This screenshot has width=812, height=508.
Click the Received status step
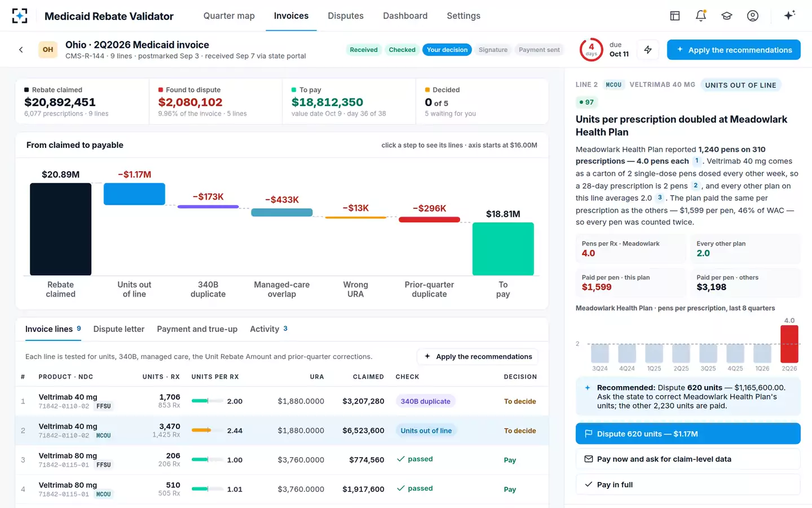click(364, 50)
